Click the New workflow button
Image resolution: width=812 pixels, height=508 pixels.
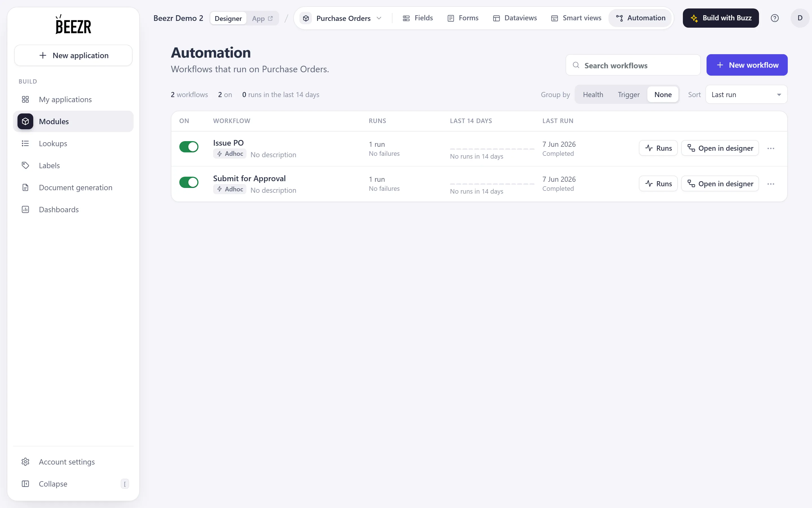(747, 65)
